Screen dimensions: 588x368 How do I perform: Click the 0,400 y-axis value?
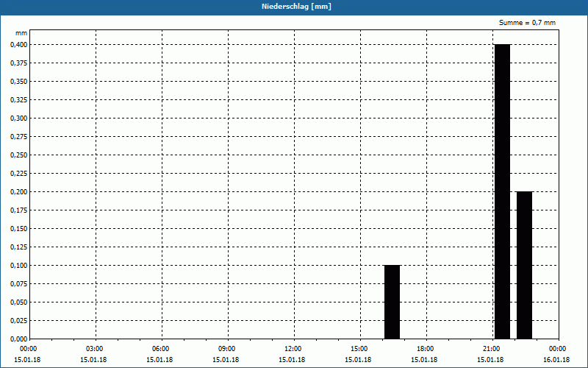[x=19, y=45]
